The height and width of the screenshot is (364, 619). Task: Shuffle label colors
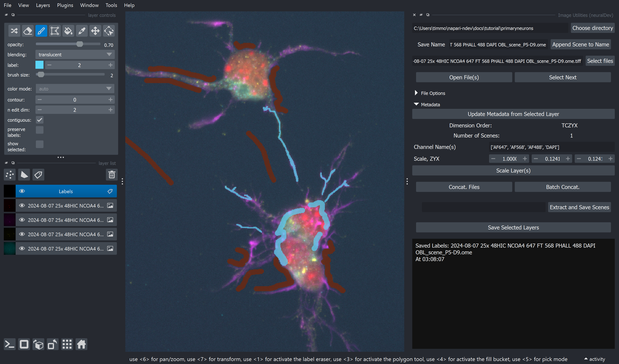14,31
